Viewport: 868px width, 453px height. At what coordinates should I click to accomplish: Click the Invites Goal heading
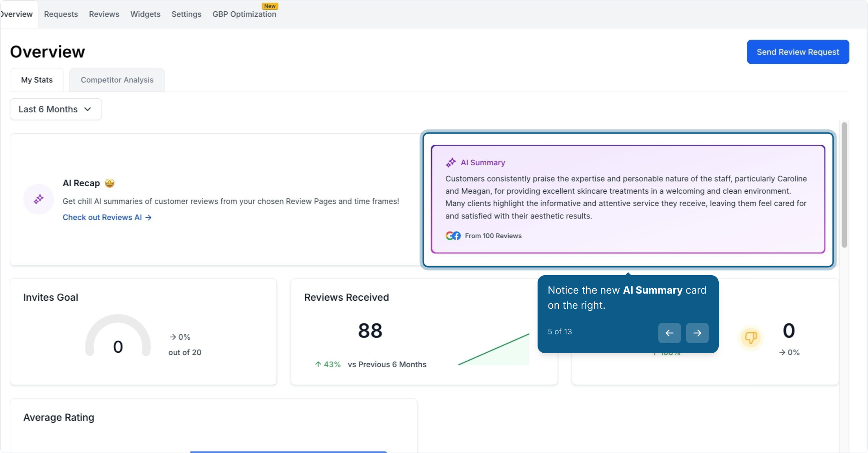(51, 297)
